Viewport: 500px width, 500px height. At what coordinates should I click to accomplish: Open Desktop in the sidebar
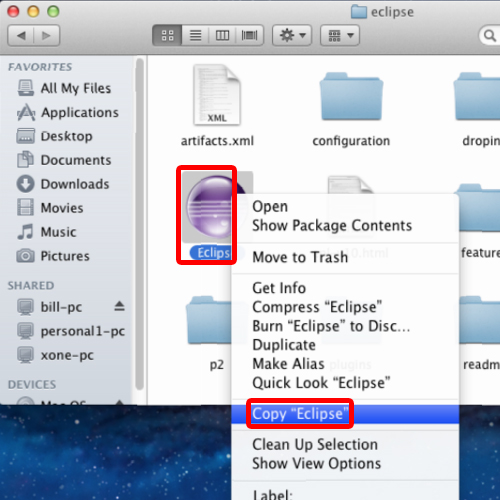click(x=54, y=136)
